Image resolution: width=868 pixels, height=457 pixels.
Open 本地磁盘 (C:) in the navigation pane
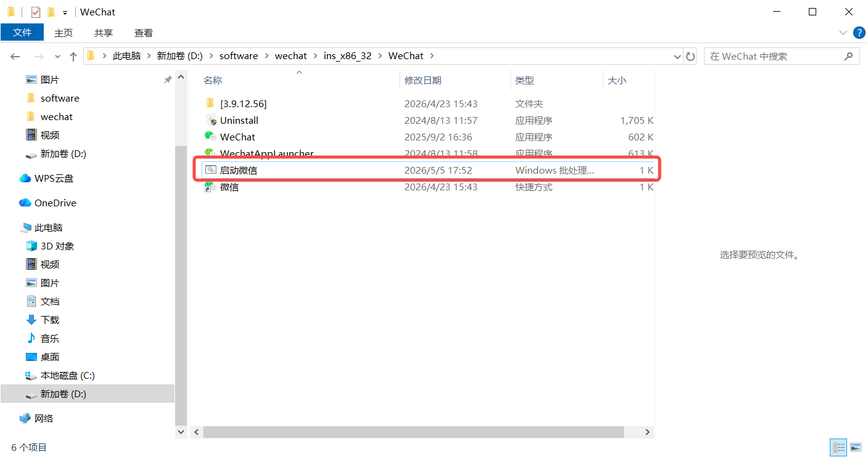point(68,375)
